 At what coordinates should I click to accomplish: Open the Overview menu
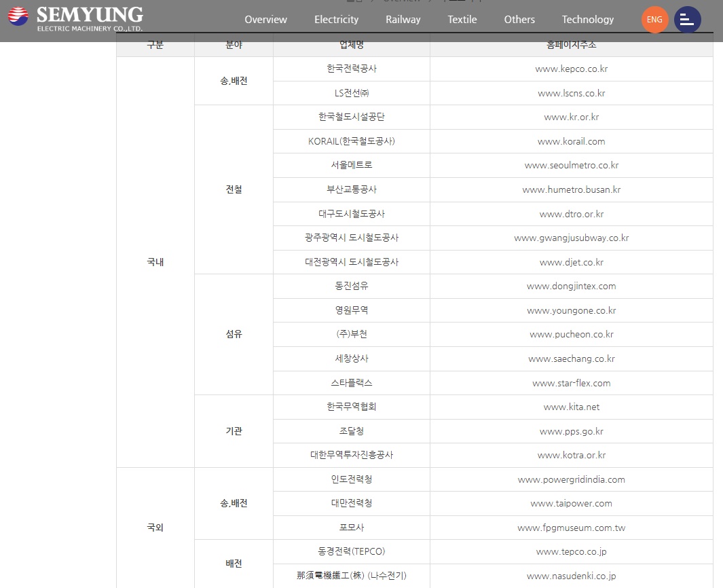coord(265,20)
